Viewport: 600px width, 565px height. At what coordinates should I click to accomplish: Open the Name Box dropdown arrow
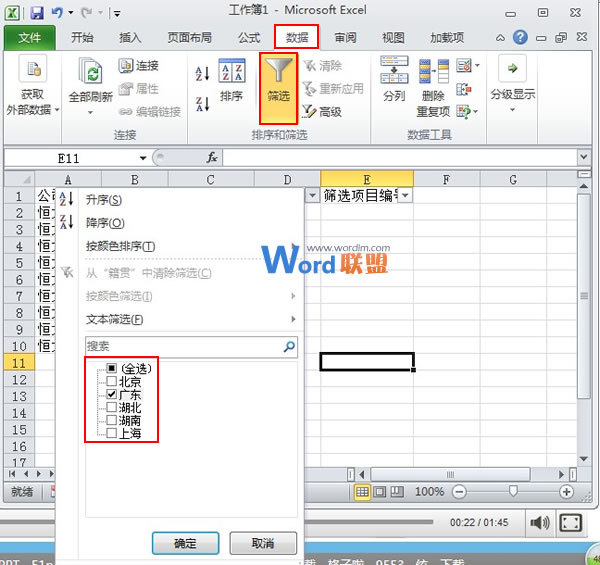pyautogui.click(x=143, y=158)
